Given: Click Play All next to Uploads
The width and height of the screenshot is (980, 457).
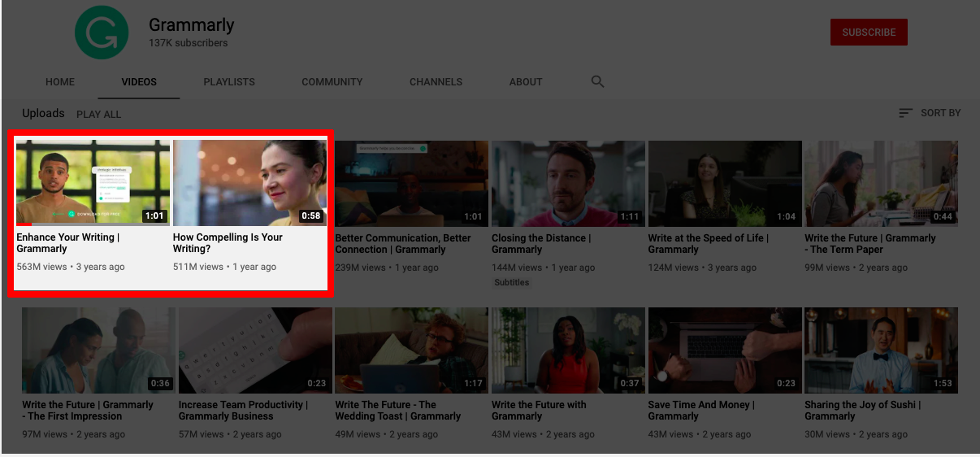Looking at the screenshot, I should (x=98, y=115).
